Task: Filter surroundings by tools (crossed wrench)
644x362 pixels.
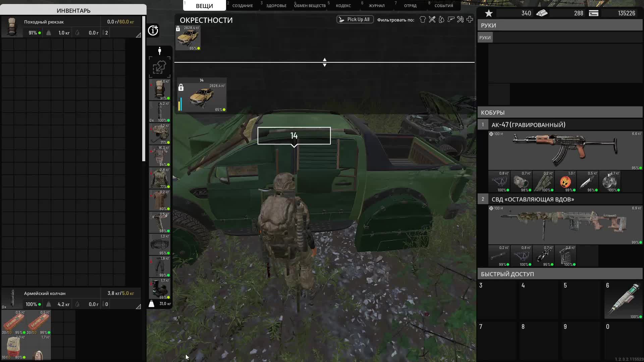Action: [460, 19]
